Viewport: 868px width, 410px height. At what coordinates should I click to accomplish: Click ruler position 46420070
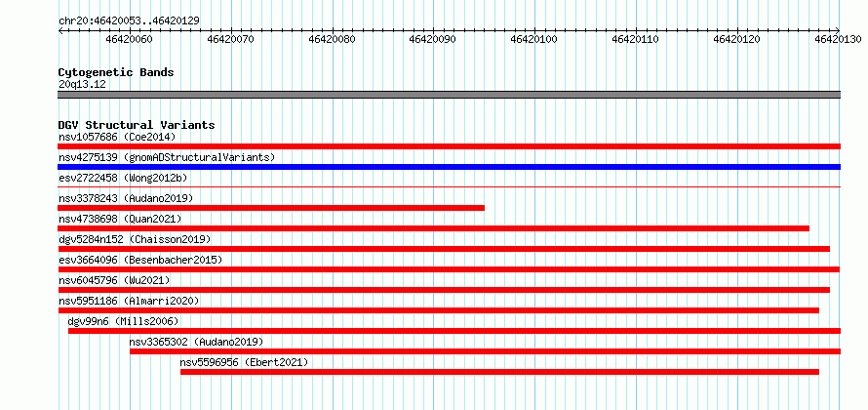click(x=230, y=39)
